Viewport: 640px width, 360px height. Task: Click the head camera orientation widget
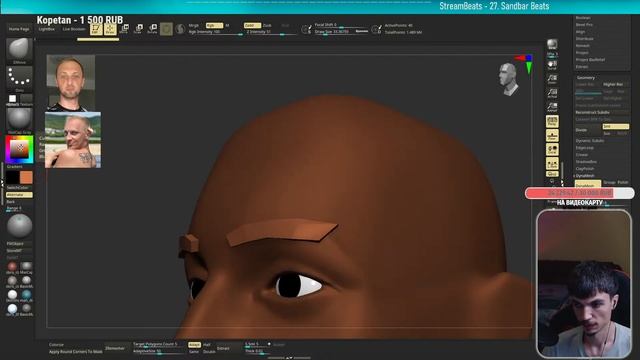pos(508,79)
